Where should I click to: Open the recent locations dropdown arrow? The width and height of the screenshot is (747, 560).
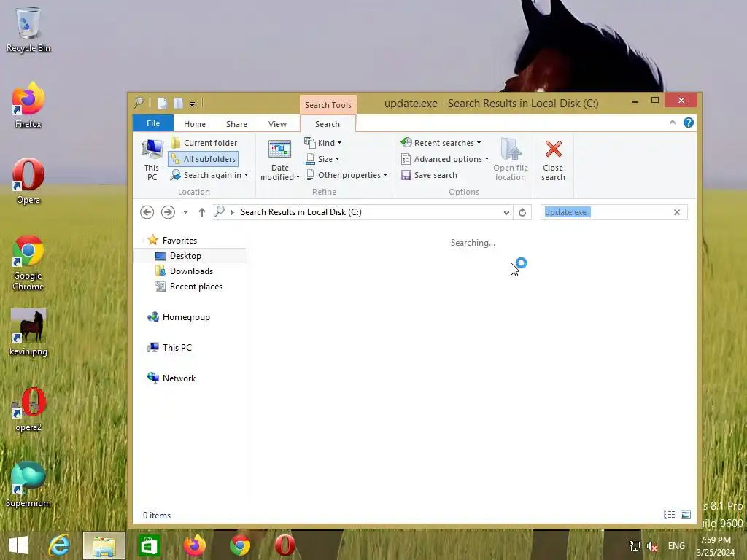coord(185,212)
